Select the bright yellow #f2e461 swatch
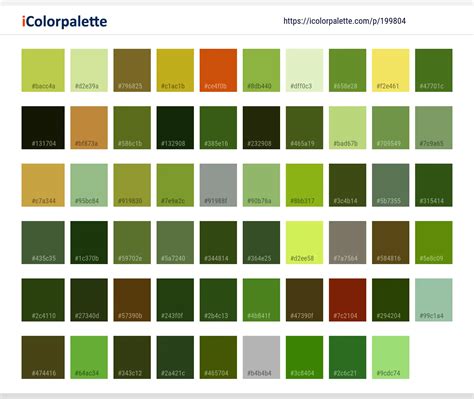The height and width of the screenshot is (399, 474). (x=391, y=70)
